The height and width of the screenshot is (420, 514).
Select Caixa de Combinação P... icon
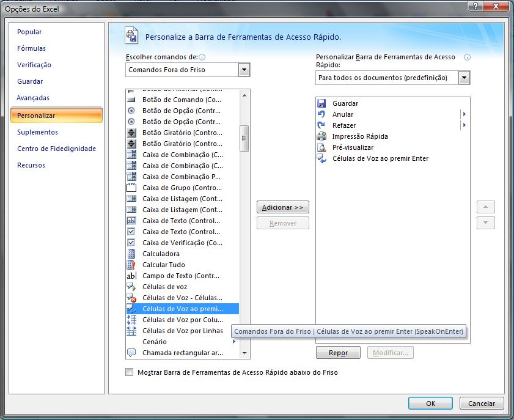coord(131,177)
